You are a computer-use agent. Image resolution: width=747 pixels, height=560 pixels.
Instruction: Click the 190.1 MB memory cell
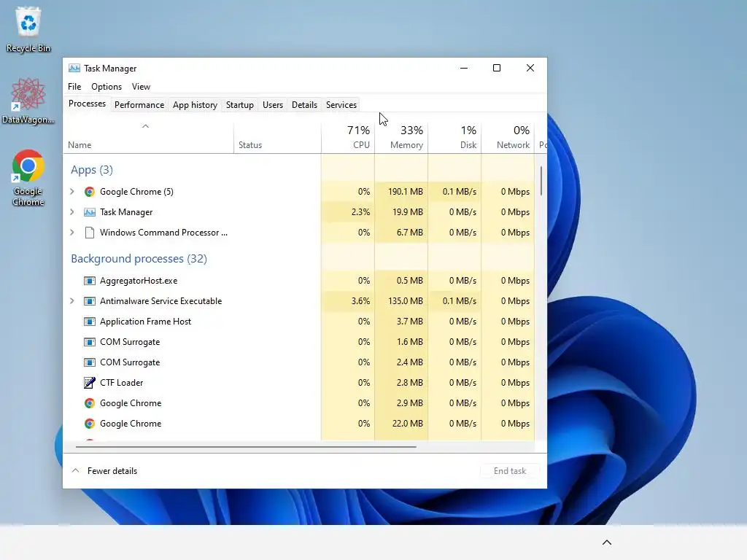pyautogui.click(x=402, y=192)
